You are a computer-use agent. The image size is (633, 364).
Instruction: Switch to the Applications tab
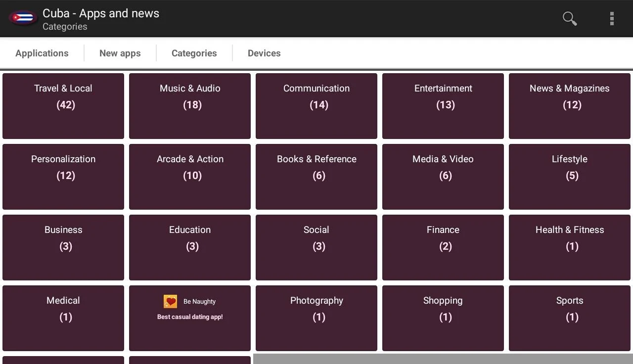pos(42,53)
